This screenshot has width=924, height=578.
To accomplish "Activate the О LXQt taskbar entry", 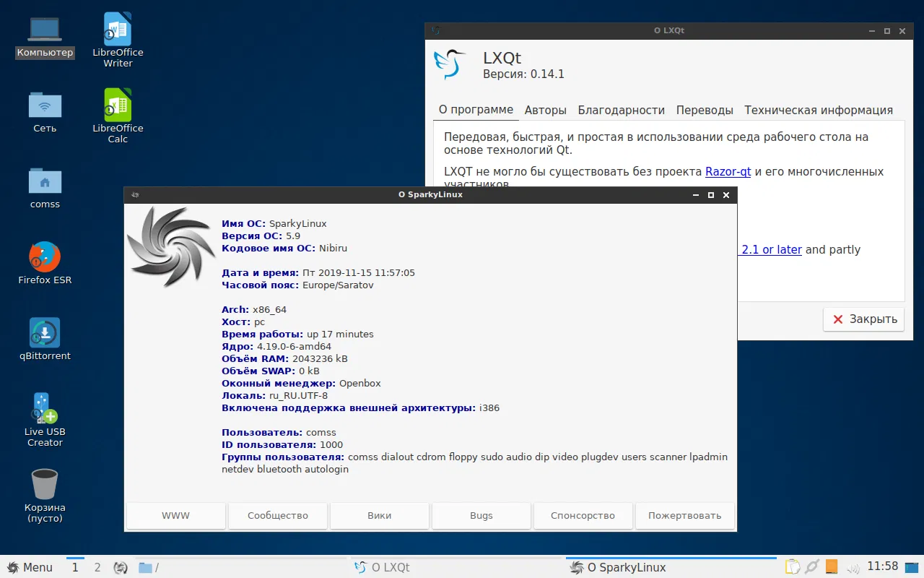I will pyautogui.click(x=455, y=567).
